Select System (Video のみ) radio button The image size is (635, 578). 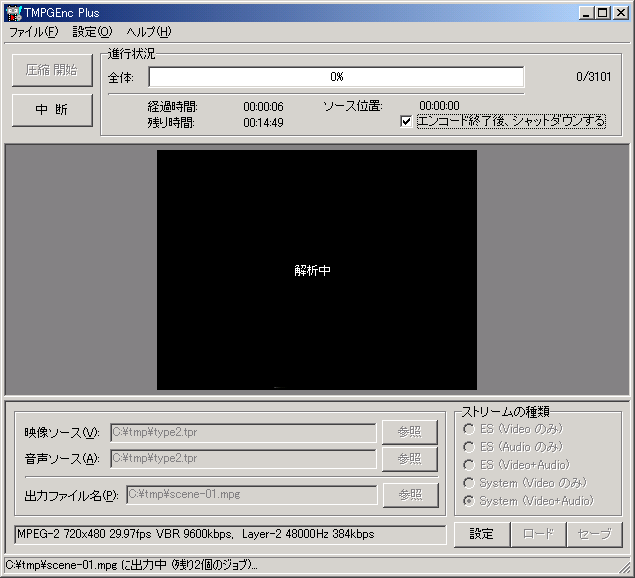coord(469,483)
